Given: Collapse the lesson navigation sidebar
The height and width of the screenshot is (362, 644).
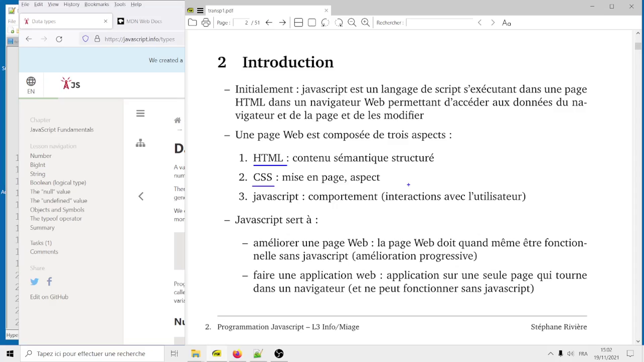Looking at the screenshot, I should coord(141,196).
